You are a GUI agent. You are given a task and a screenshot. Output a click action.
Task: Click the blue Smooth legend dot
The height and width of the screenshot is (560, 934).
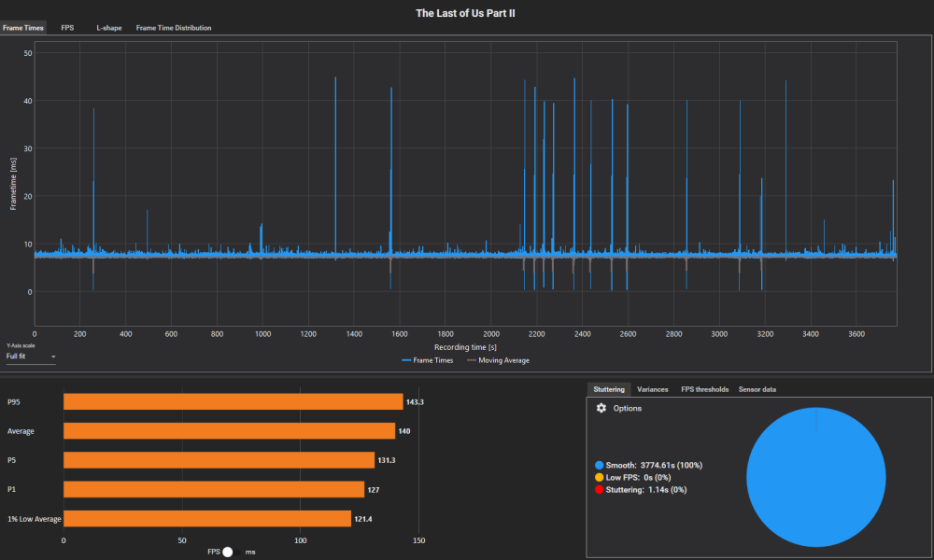click(x=599, y=465)
